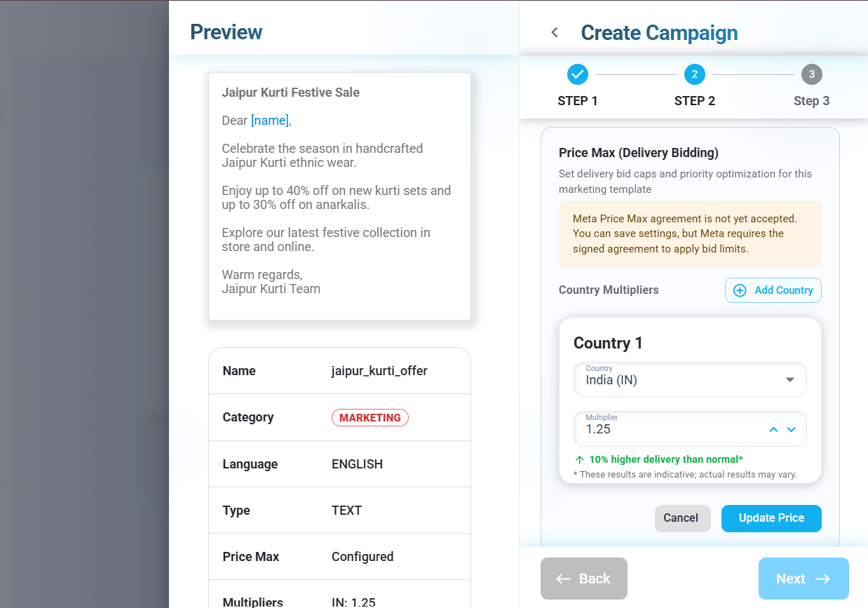Open Step 3 circle in stepper

click(812, 74)
